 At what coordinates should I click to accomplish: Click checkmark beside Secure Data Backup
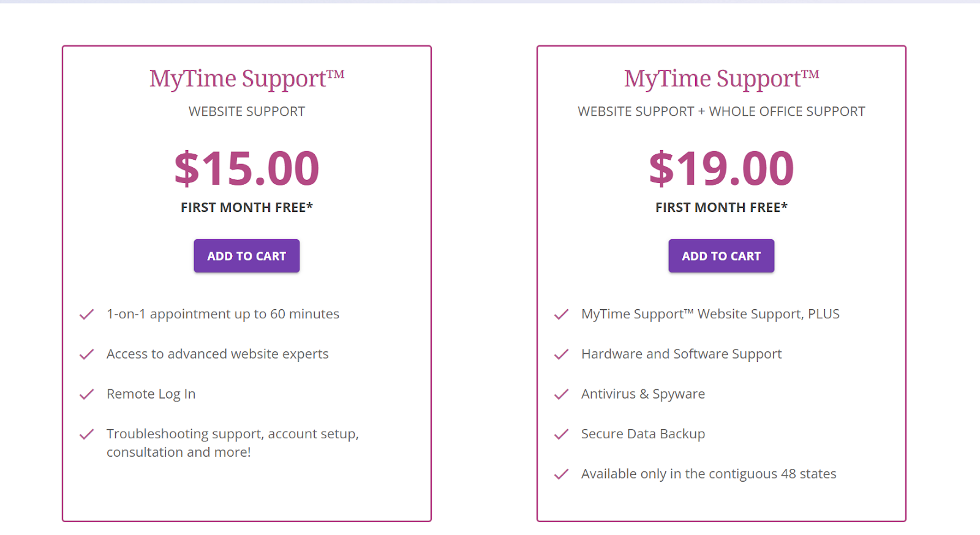tap(561, 435)
